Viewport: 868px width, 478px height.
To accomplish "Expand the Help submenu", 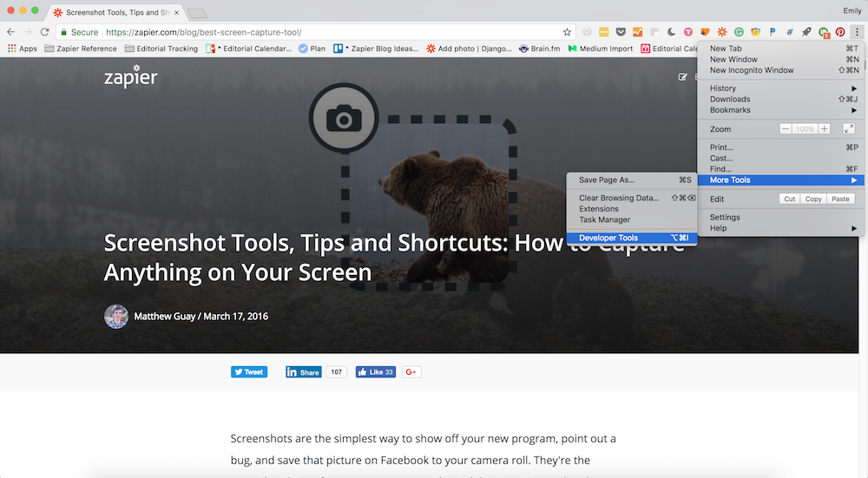I will (783, 228).
